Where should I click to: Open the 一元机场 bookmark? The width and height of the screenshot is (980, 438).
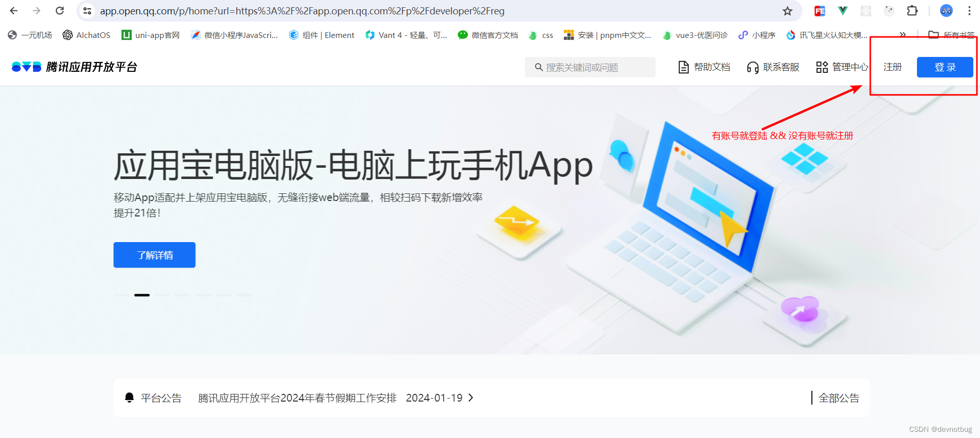point(30,35)
